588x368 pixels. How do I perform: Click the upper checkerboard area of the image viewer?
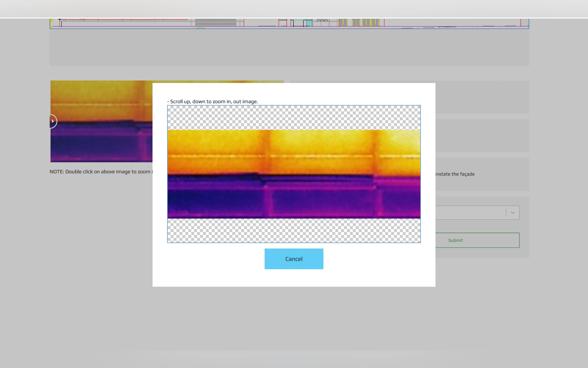pyautogui.click(x=294, y=117)
